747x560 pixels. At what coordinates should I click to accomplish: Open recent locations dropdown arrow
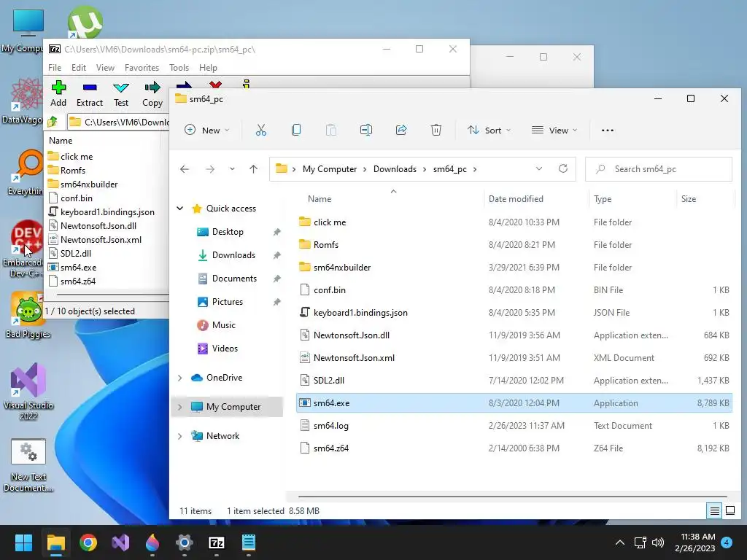pos(232,169)
